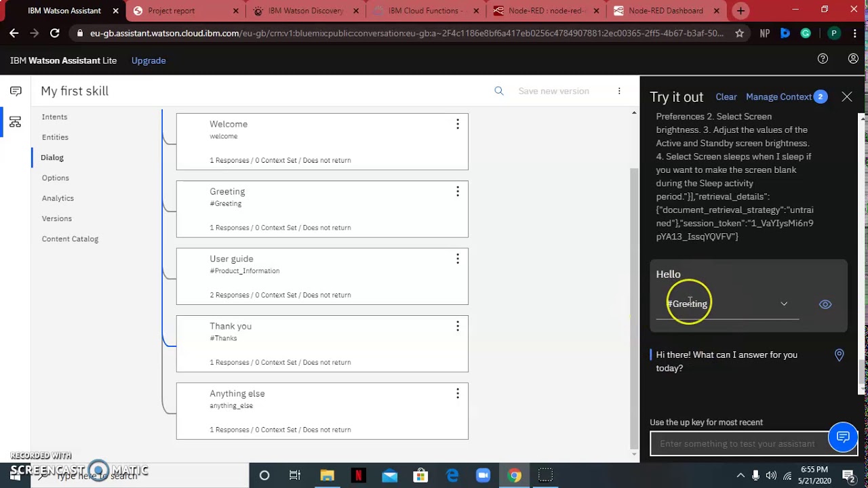Open Mail app from the taskbar
868x488 pixels.
click(x=389, y=476)
